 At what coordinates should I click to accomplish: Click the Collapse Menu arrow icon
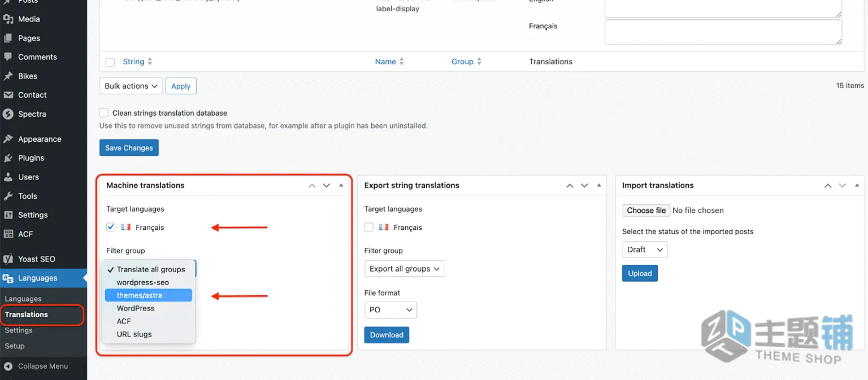8,366
